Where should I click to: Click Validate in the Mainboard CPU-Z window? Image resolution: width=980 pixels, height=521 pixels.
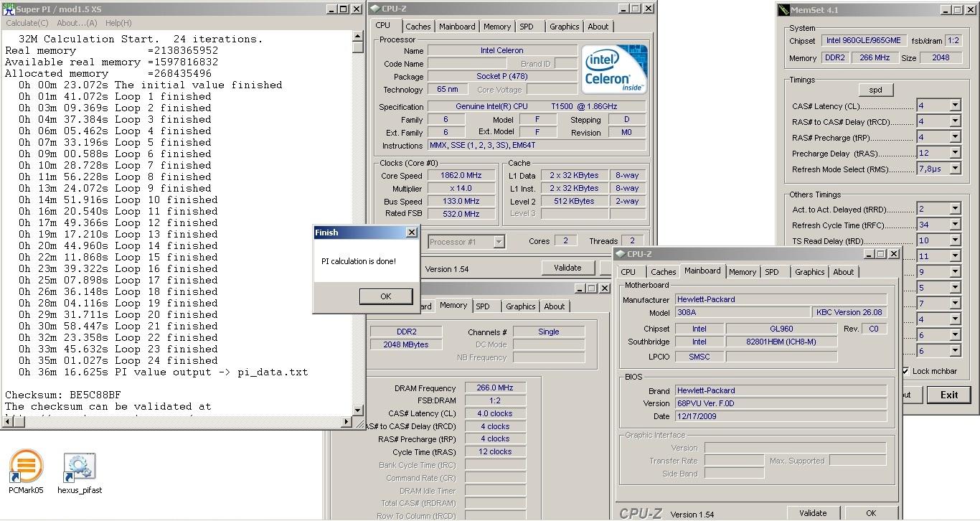click(813, 513)
